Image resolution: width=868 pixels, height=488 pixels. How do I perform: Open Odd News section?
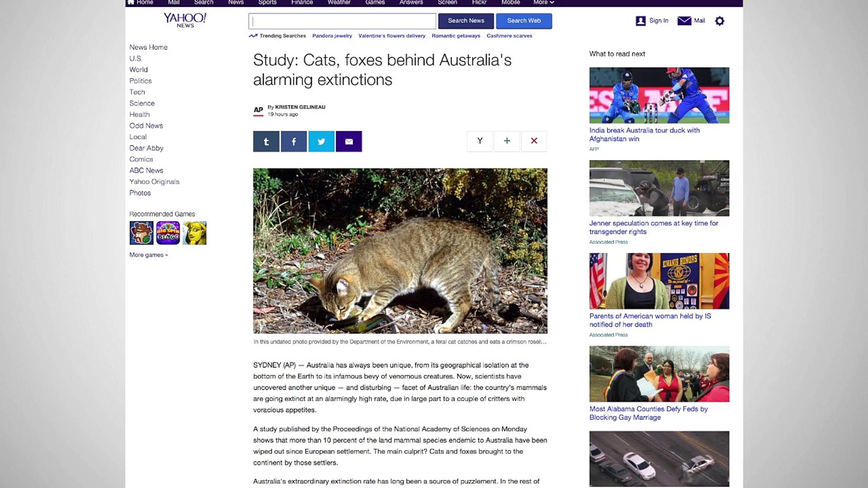pyautogui.click(x=146, y=126)
